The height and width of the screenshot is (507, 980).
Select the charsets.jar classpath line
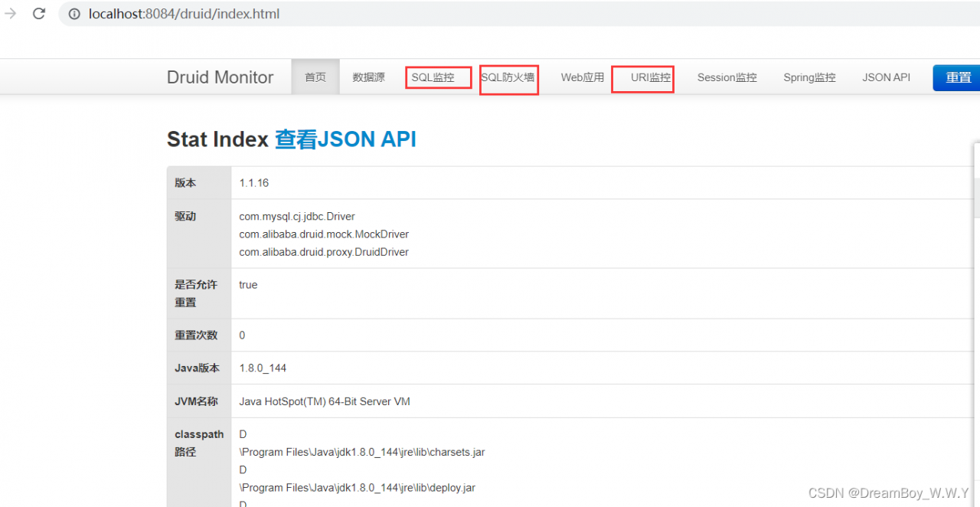click(362, 452)
